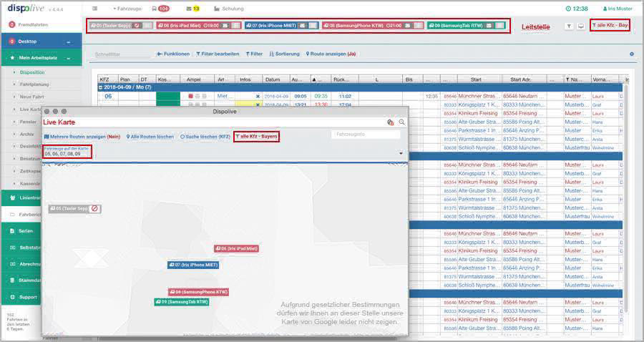Viewport: 644px width, 342px height.
Task: Click monitor icon next to Leitstelle
Action: [580, 26]
